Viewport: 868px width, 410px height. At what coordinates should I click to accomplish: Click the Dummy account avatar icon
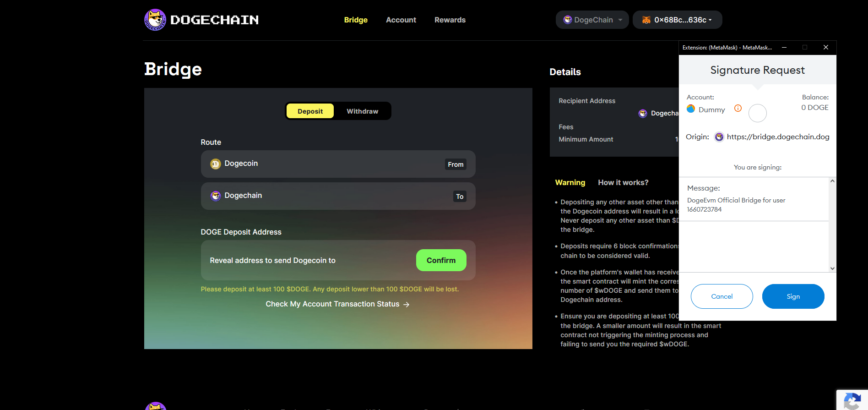pos(691,109)
